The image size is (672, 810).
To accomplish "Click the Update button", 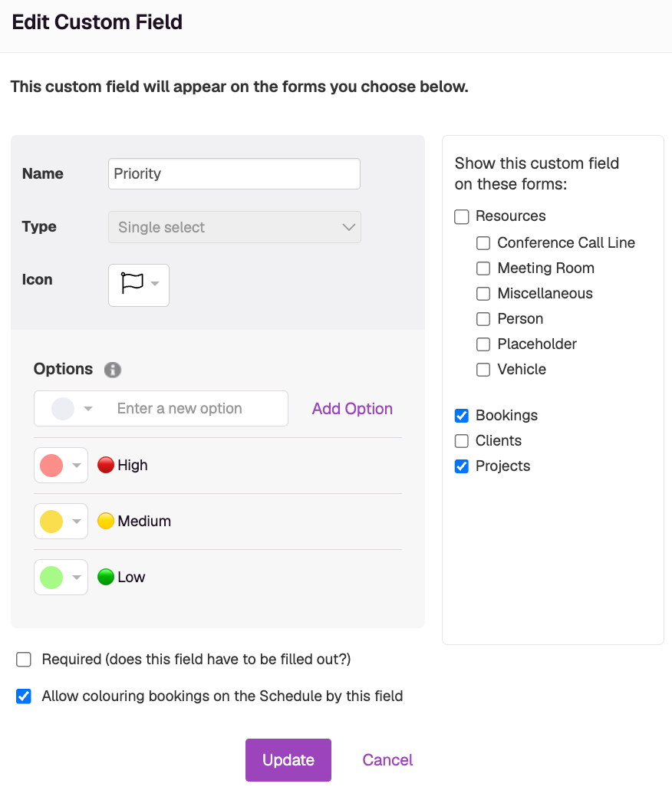I will [288, 760].
